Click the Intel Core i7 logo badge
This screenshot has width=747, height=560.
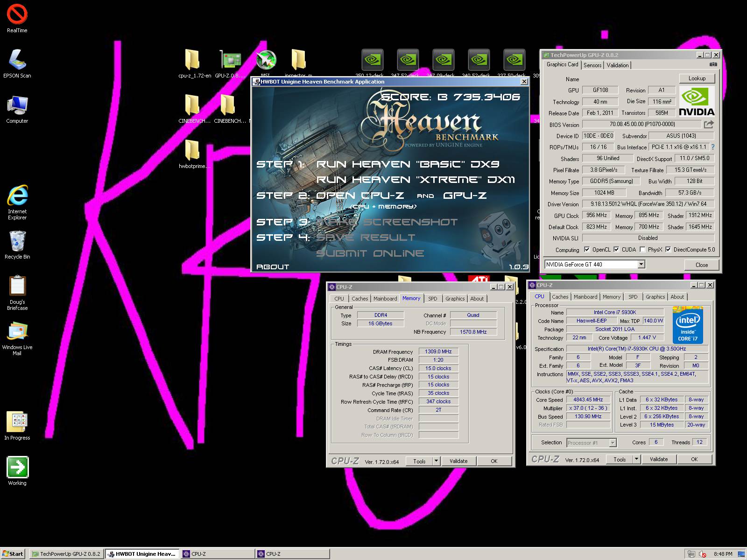[x=688, y=325]
